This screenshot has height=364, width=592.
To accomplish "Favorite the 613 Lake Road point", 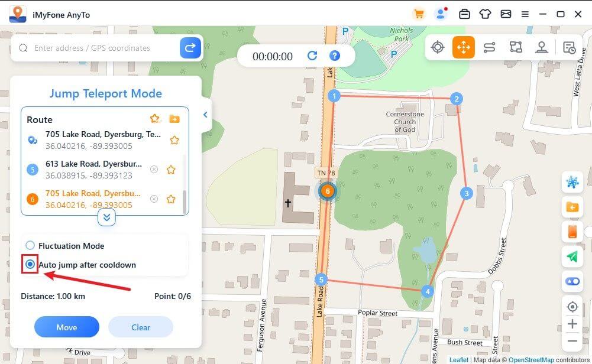I will (171, 170).
